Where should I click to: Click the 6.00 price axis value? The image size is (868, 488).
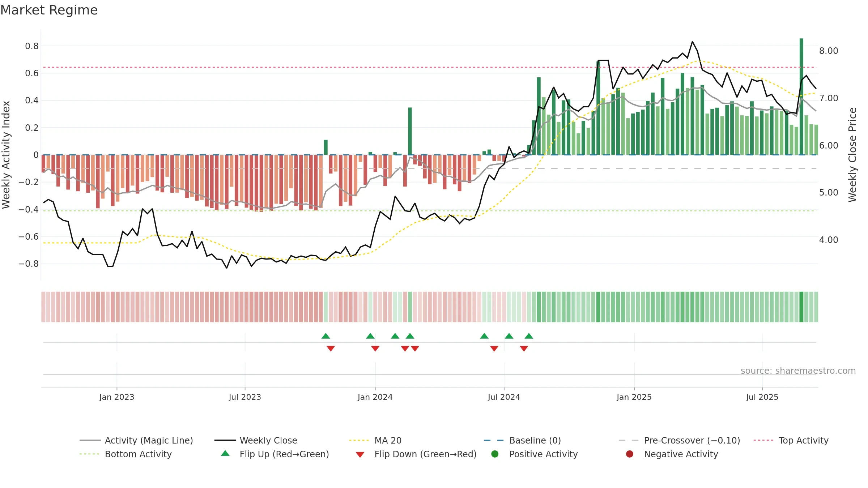829,145
